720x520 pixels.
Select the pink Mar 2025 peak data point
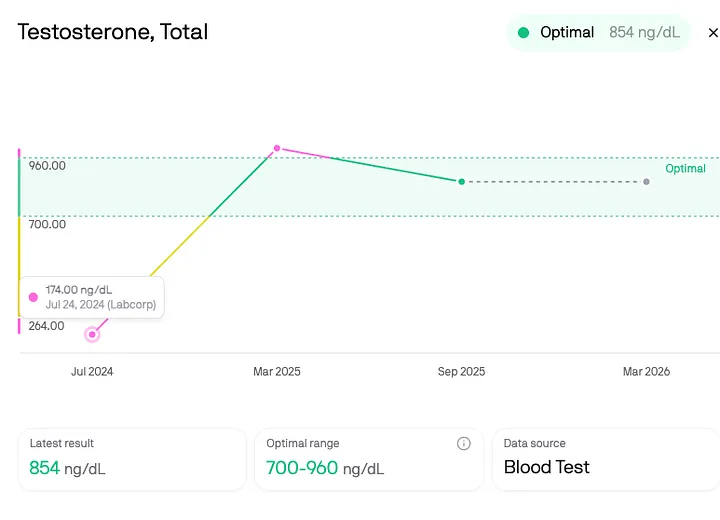(x=277, y=148)
